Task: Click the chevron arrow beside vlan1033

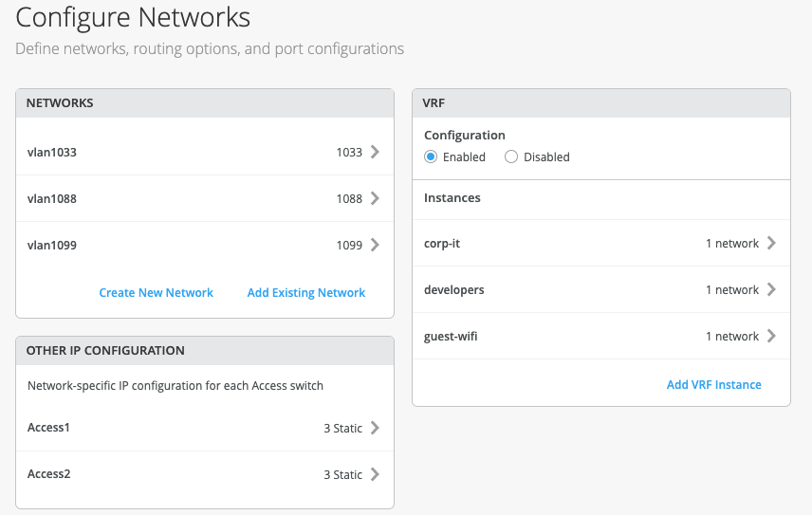Action: pos(375,152)
